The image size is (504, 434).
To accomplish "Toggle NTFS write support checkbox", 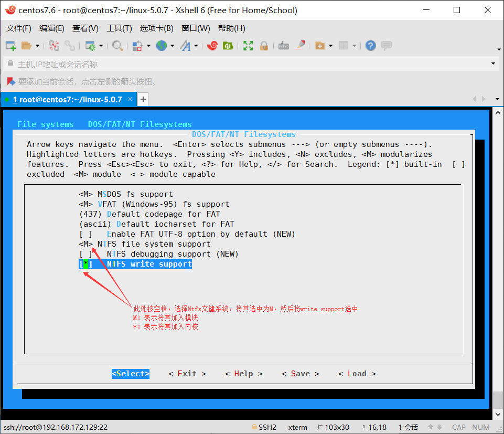I will [x=86, y=264].
